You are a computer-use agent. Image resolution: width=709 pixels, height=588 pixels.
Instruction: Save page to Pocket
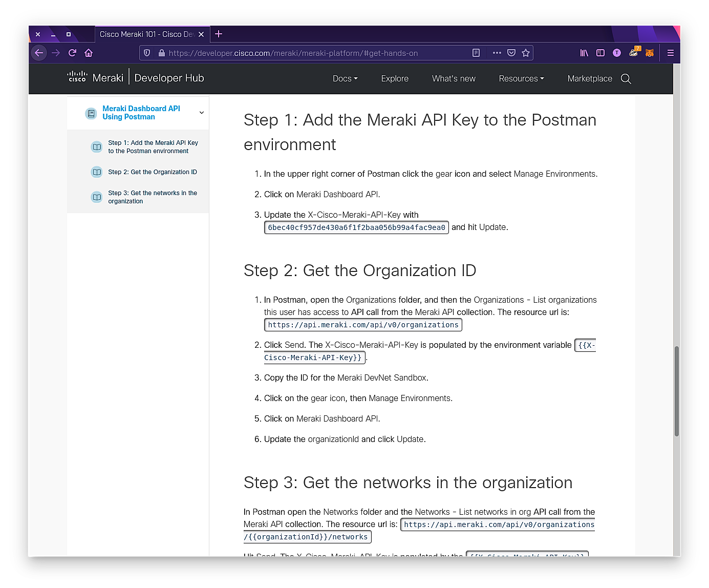tap(511, 53)
